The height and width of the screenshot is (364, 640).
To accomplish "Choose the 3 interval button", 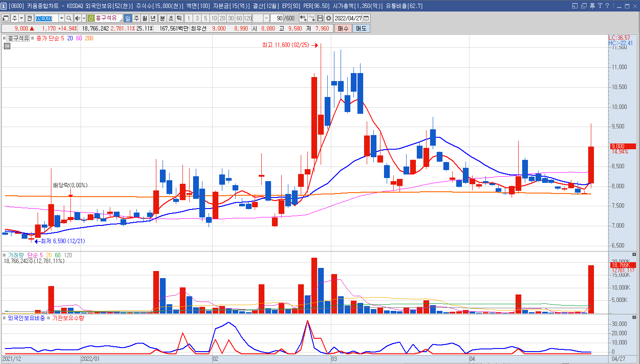I will (197, 18).
